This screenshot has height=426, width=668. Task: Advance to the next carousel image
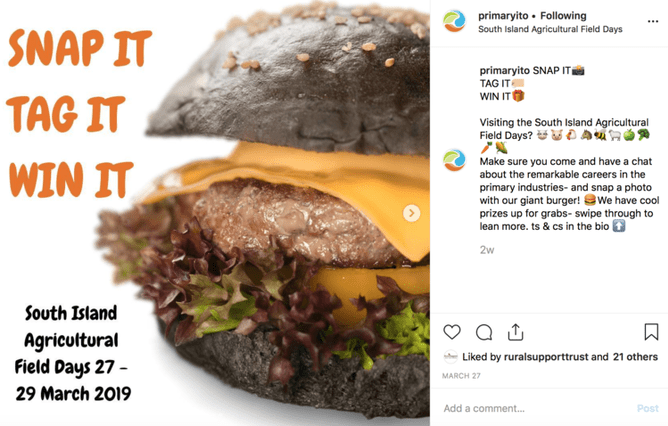click(412, 213)
